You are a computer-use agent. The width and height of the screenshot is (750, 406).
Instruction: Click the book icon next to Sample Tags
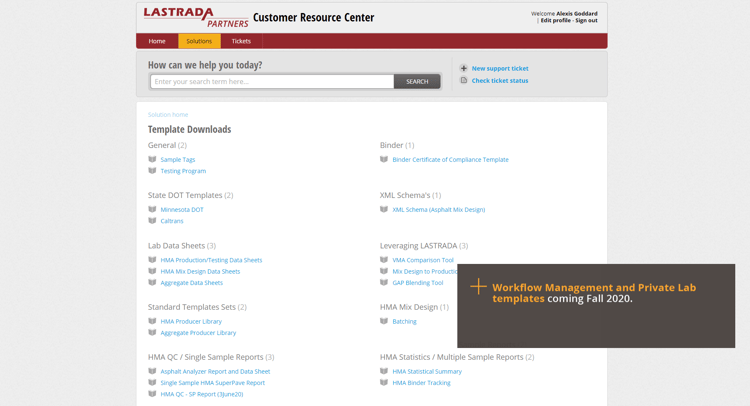(x=152, y=159)
